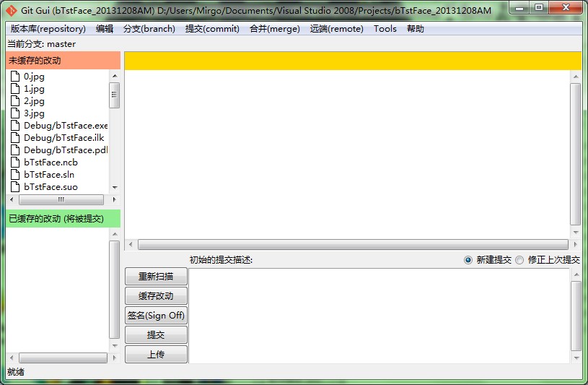Select the file name bTstFace.suo

point(51,187)
